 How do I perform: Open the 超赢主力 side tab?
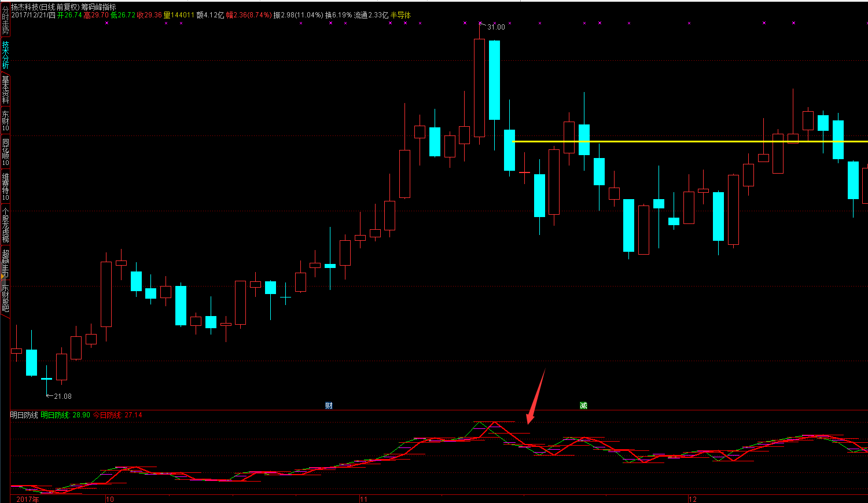click(5, 263)
